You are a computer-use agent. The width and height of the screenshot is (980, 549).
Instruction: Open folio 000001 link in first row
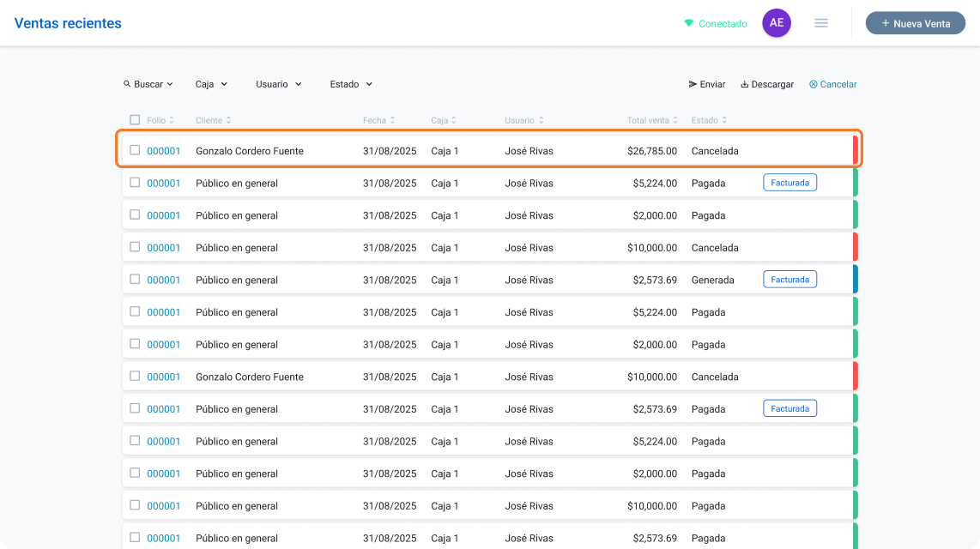click(163, 150)
